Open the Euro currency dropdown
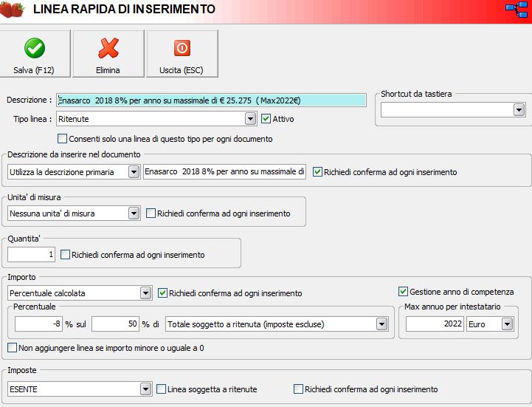This screenshot has width=532, height=407. [x=507, y=324]
